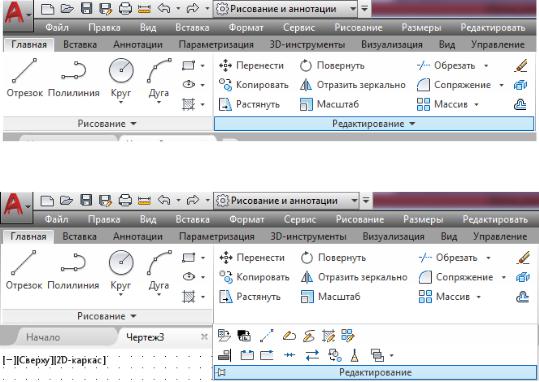Collapse the Редактирование panel title in lower window
Viewport: 539px width, 382px height.
[x=375, y=372]
